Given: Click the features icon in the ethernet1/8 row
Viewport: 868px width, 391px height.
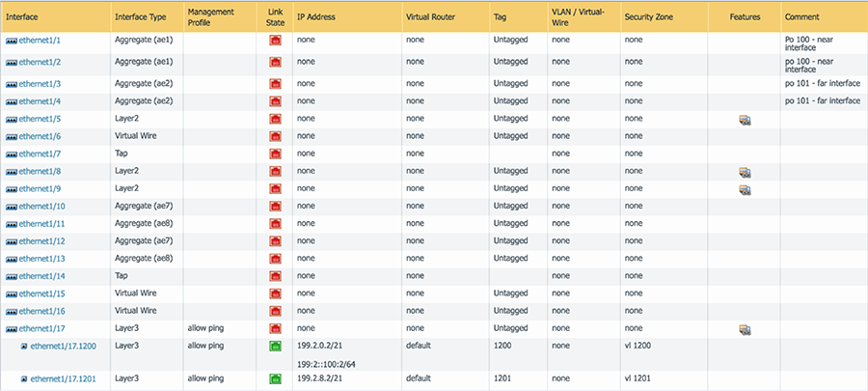Looking at the screenshot, I should tap(745, 172).
